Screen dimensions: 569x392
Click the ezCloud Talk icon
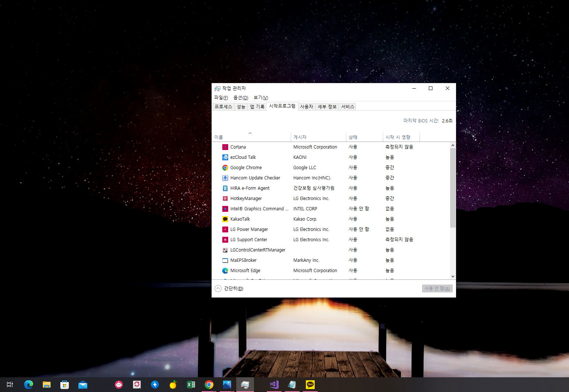225,157
